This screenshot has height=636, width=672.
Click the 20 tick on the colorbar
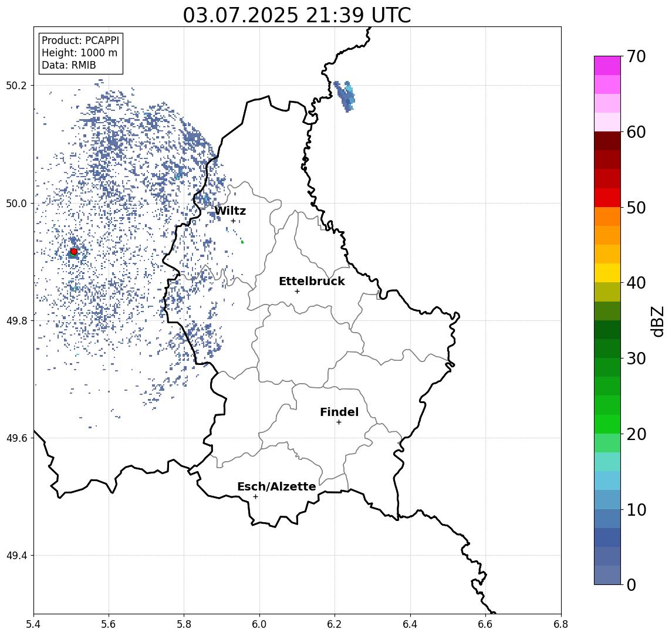(x=636, y=434)
